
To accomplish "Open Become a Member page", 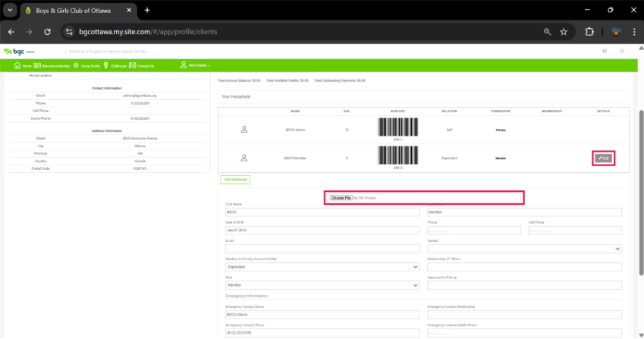I will pyautogui.click(x=52, y=65).
